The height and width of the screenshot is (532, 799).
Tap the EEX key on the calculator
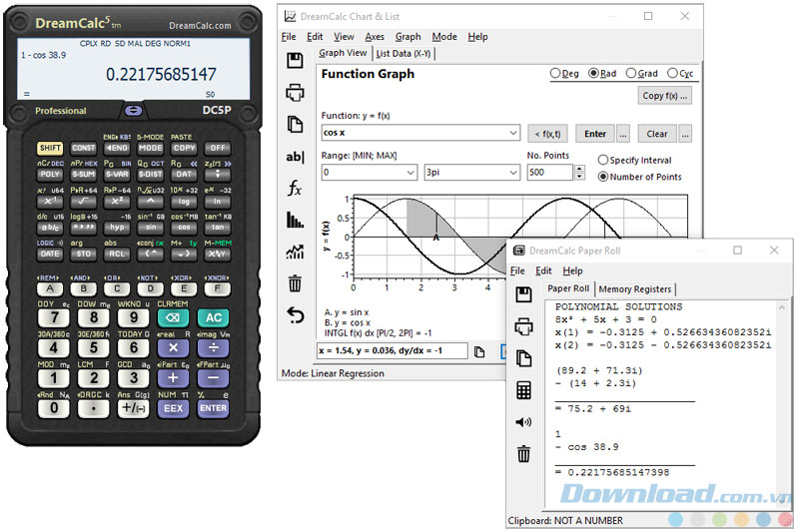pos(173,408)
